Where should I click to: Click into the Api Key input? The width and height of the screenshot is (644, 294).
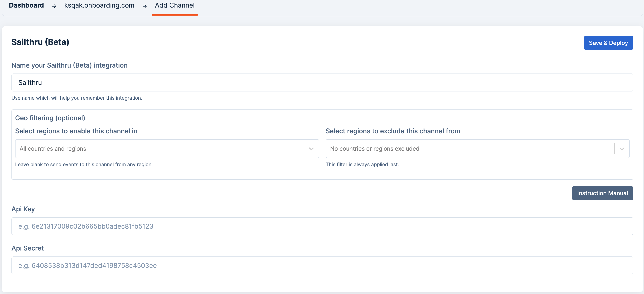tap(322, 226)
